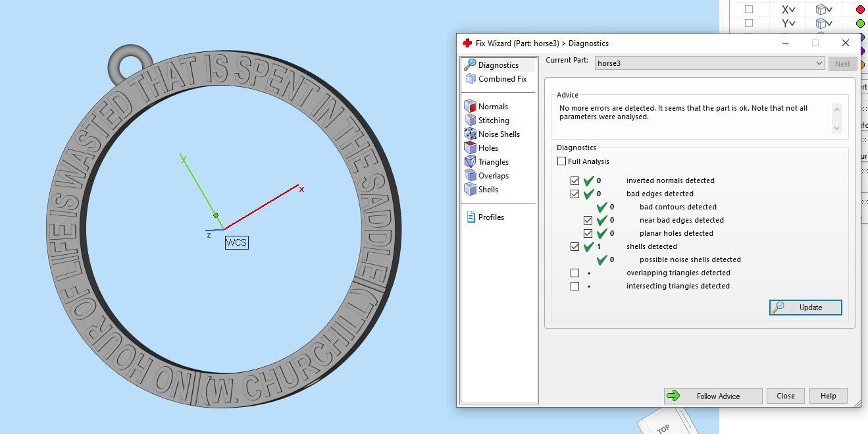This screenshot has width=868, height=434.
Task: Enable the Full Analysis checkbox
Action: [561, 161]
